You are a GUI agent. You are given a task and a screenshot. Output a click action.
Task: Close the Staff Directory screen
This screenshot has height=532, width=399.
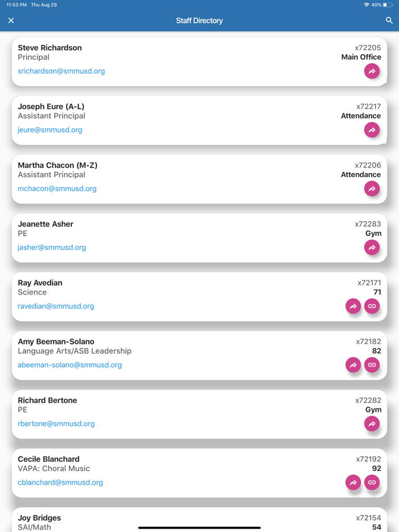click(11, 21)
